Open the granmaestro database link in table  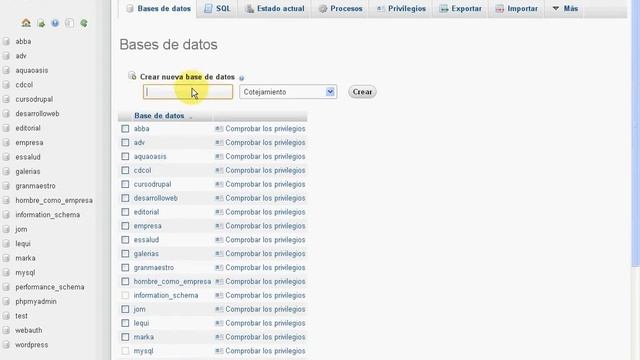pos(154,268)
